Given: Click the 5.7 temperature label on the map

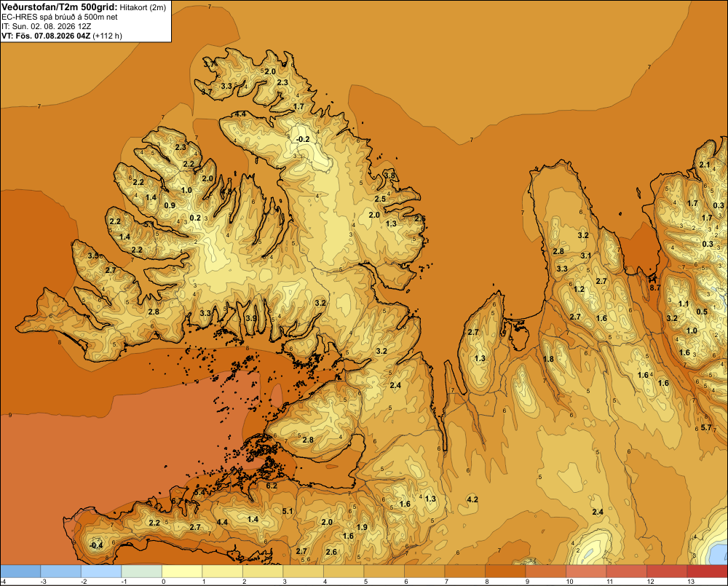Looking at the screenshot, I should pyautogui.click(x=706, y=427).
